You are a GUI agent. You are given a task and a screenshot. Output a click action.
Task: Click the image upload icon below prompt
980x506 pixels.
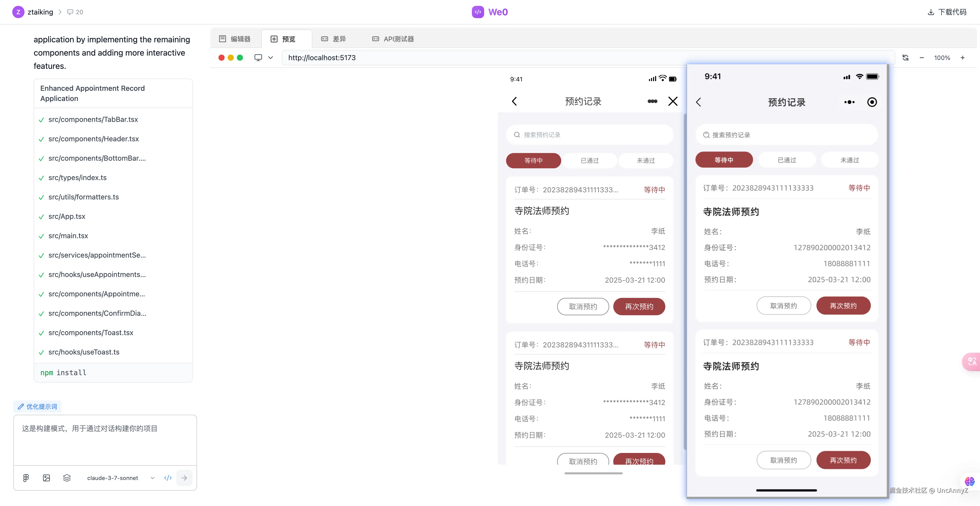pyautogui.click(x=46, y=478)
